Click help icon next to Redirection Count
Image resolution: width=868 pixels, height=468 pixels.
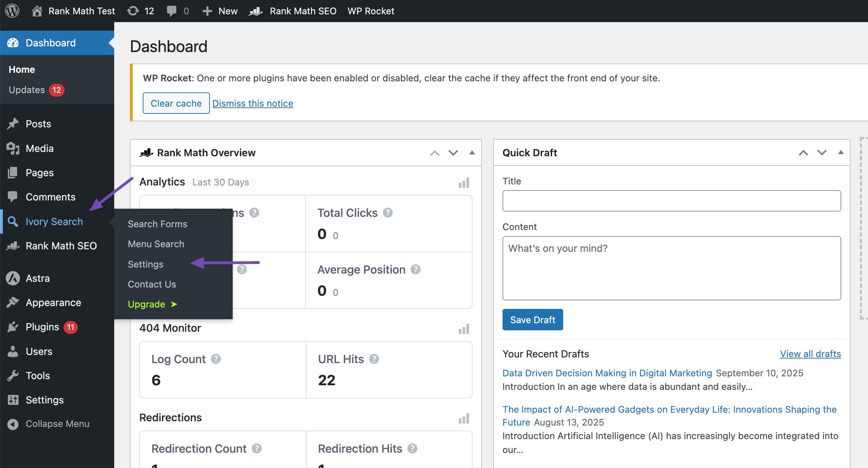point(257,448)
